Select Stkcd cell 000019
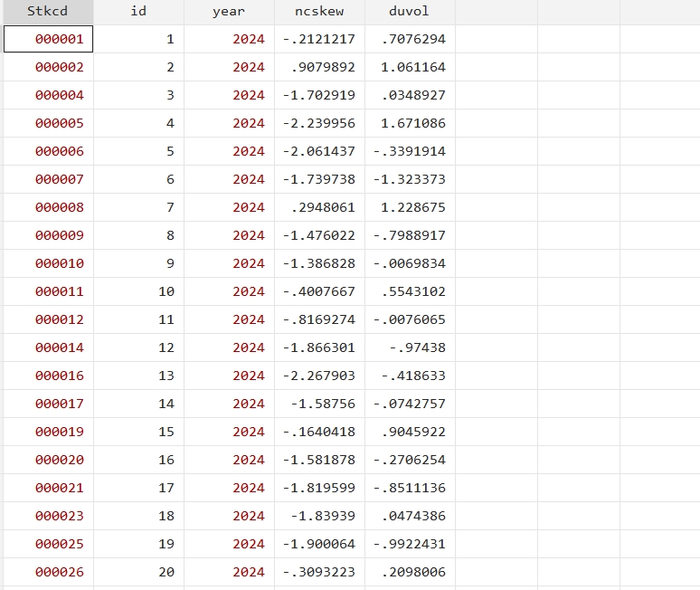 pos(48,432)
